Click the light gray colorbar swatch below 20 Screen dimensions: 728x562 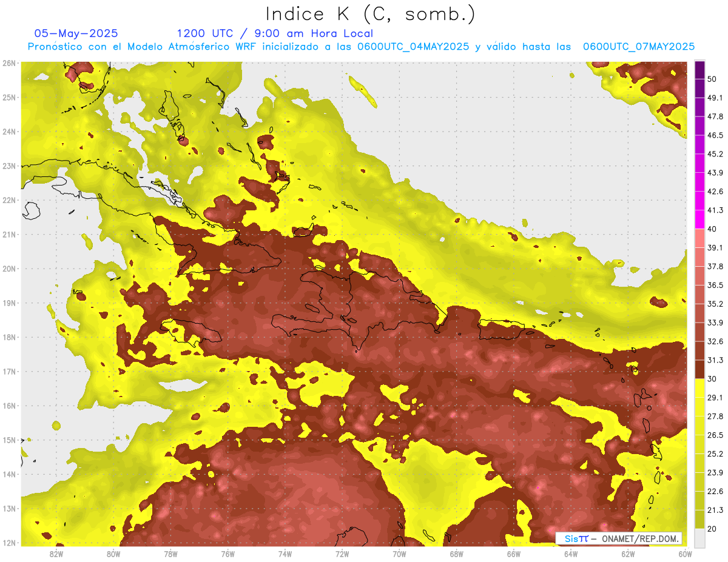(699, 537)
